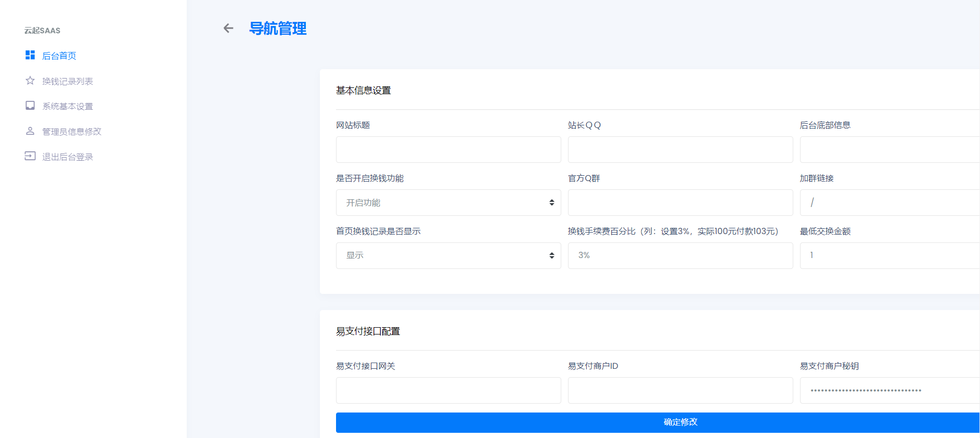Image resolution: width=980 pixels, height=438 pixels.
Task: Focus the 官方Q群 input field
Action: coord(680,202)
